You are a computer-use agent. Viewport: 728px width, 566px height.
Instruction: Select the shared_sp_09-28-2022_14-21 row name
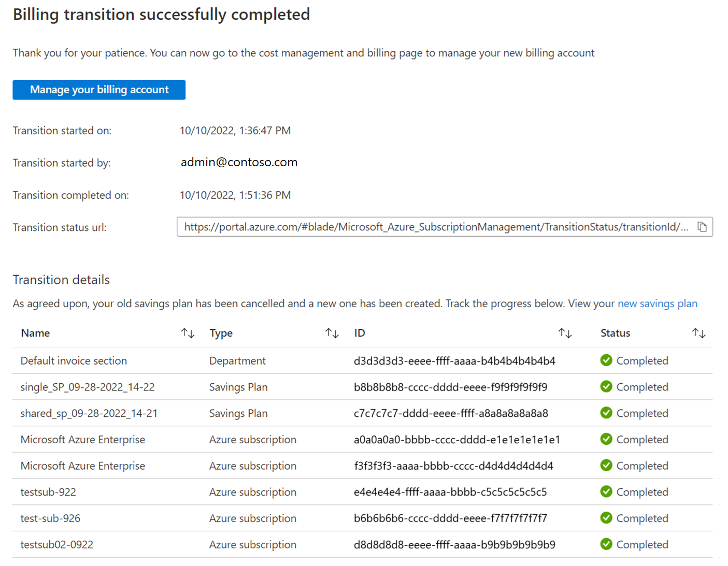pyautogui.click(x=89, y=413)
